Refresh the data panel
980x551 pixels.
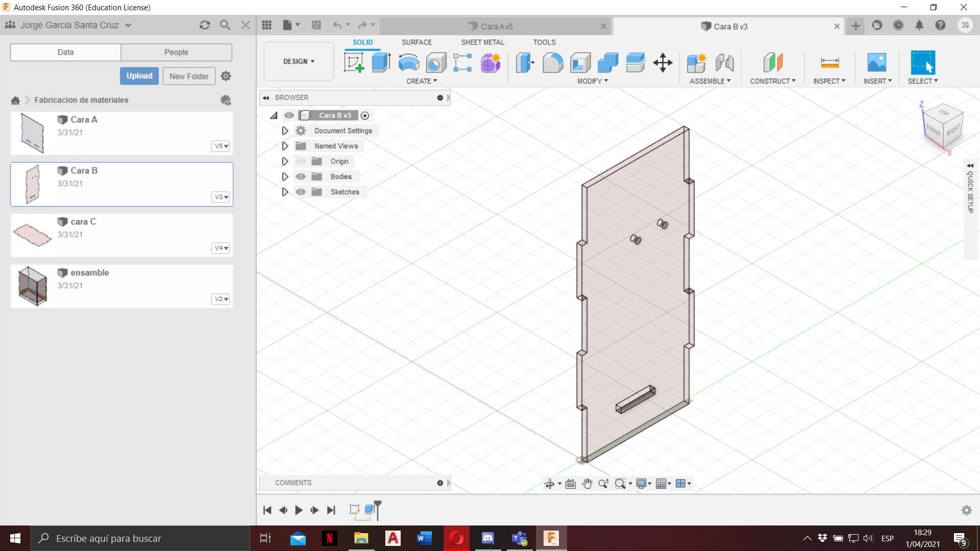tap(205, 25)
